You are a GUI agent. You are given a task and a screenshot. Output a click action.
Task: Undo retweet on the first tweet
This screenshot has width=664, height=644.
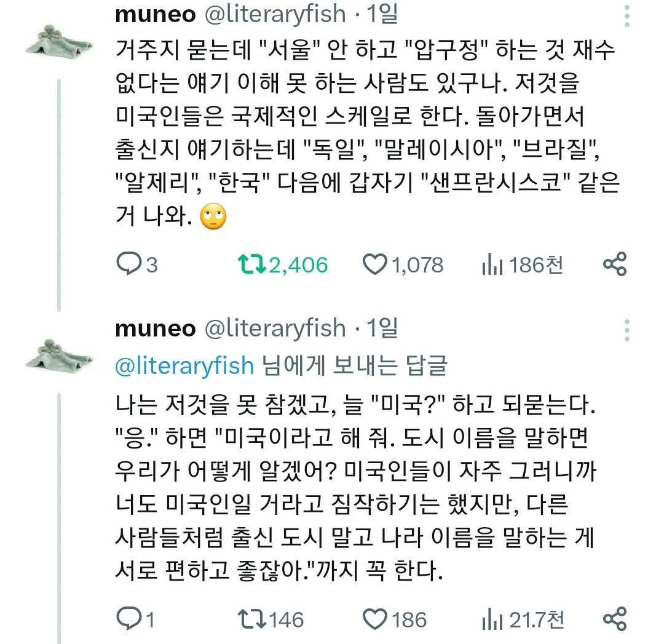tap(251, 265)
